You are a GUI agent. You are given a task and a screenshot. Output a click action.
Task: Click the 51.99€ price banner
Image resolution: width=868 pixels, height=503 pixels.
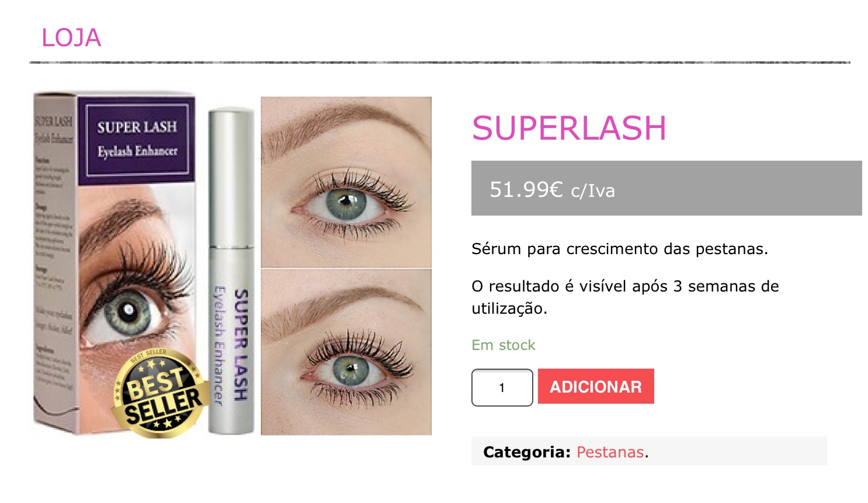(x=666, y=188)
